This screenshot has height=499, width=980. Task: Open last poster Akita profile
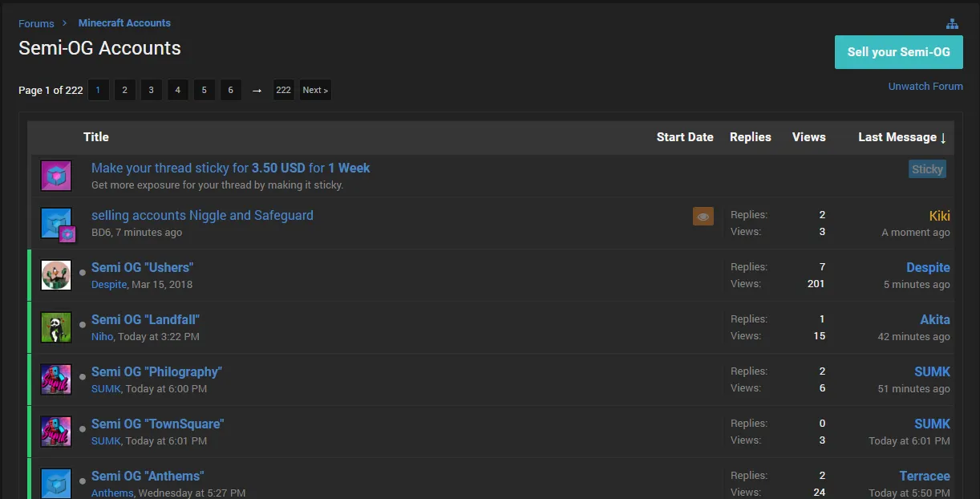[x=935, y=319]
